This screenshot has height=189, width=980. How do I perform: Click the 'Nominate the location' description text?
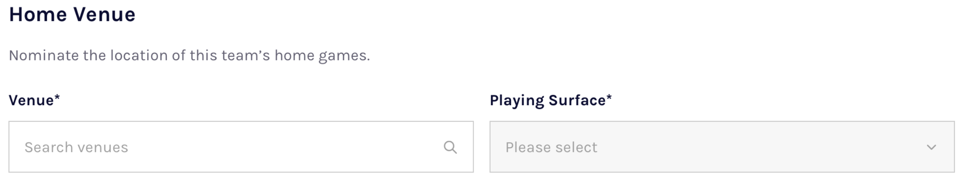pos(189,55)
